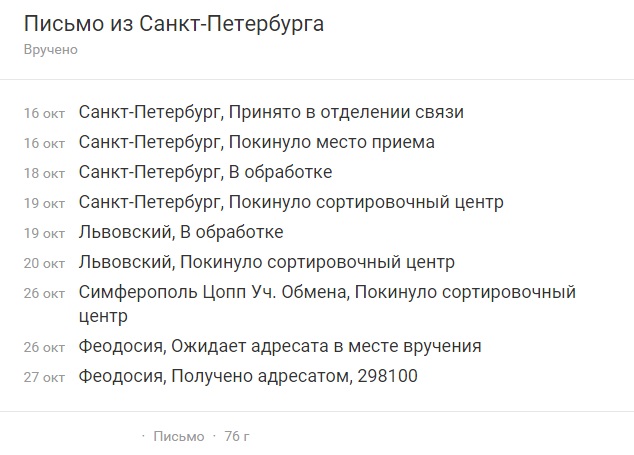This screenshot has width=634, height=455.
Task: Click the 76 г weight label
Action: (x=237, y=436)
